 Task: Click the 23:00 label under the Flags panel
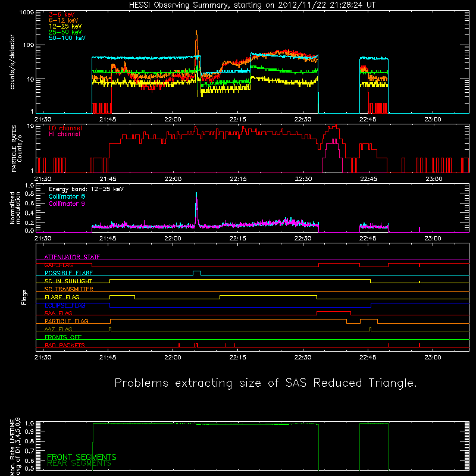pos(433,358)
